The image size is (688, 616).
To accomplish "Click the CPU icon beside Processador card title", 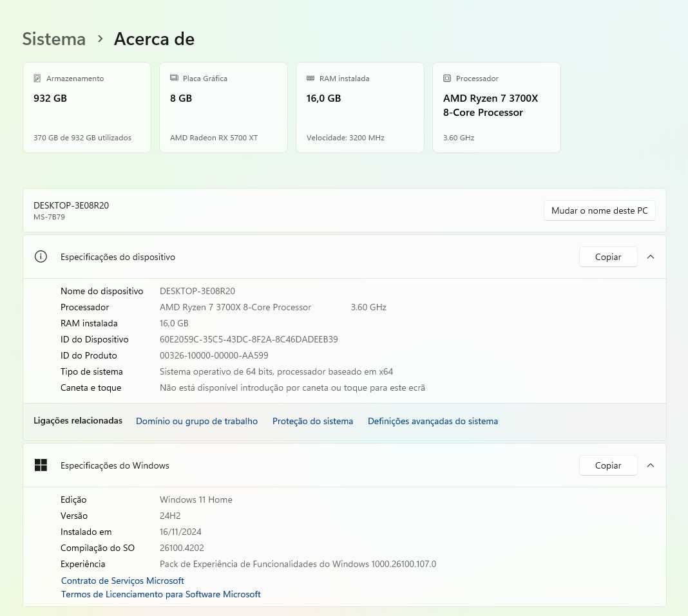I will click(446, 79).
